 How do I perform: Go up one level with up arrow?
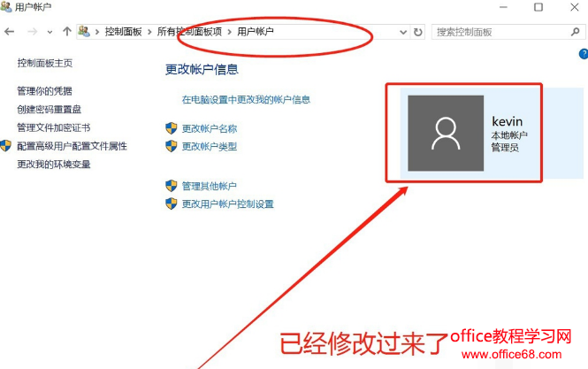66,32
